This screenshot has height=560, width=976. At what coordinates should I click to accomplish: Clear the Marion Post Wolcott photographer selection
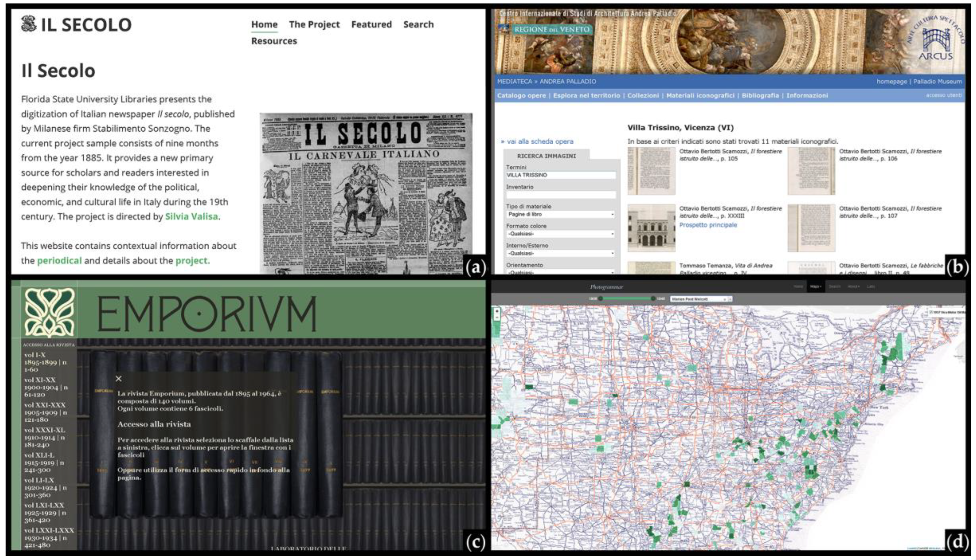725,299
